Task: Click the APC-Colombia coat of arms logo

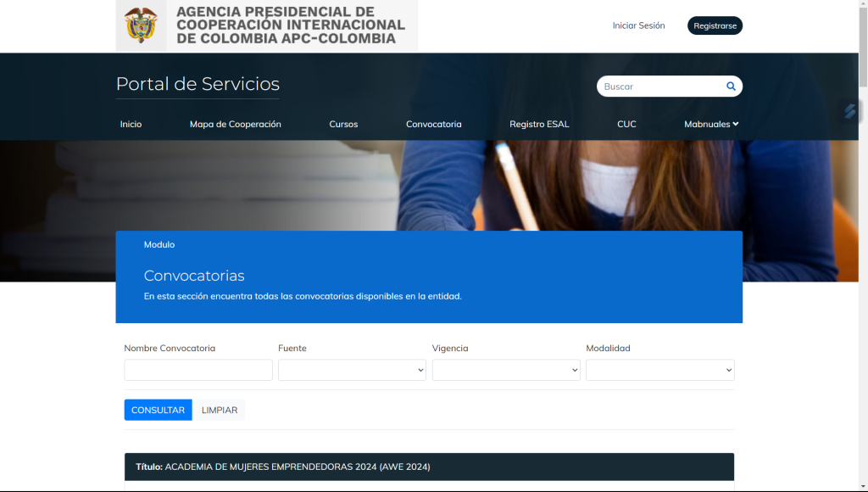Action: (x=141, y=25)
